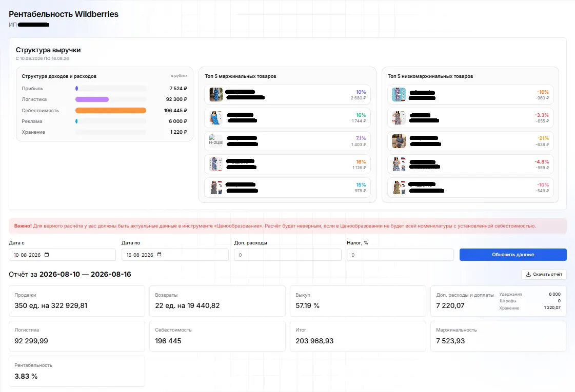The height and width of the screenshot is (392, 575).
Task: Click Маржинальность value 7 523,93
Action: coord(450,341)
